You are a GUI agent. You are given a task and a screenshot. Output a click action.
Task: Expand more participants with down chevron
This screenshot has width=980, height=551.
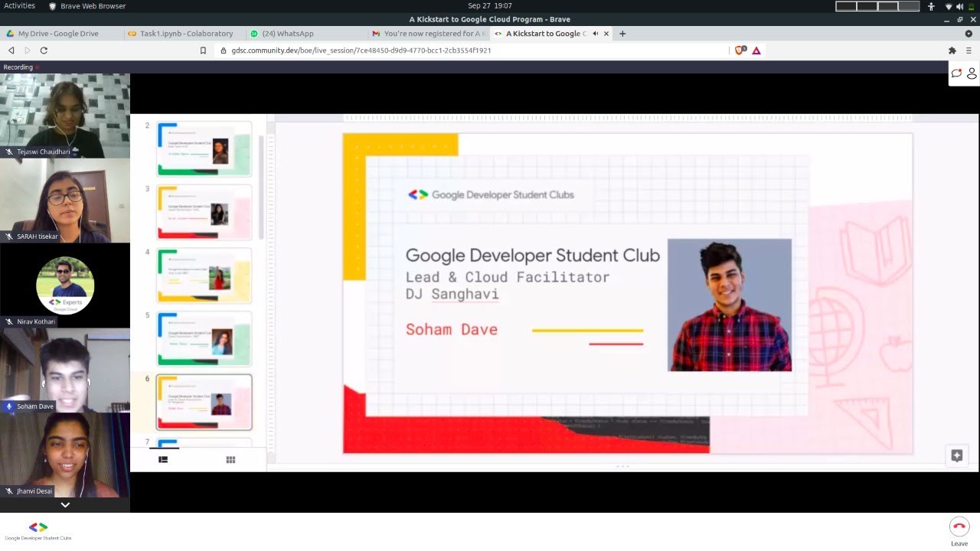[65, 505]
